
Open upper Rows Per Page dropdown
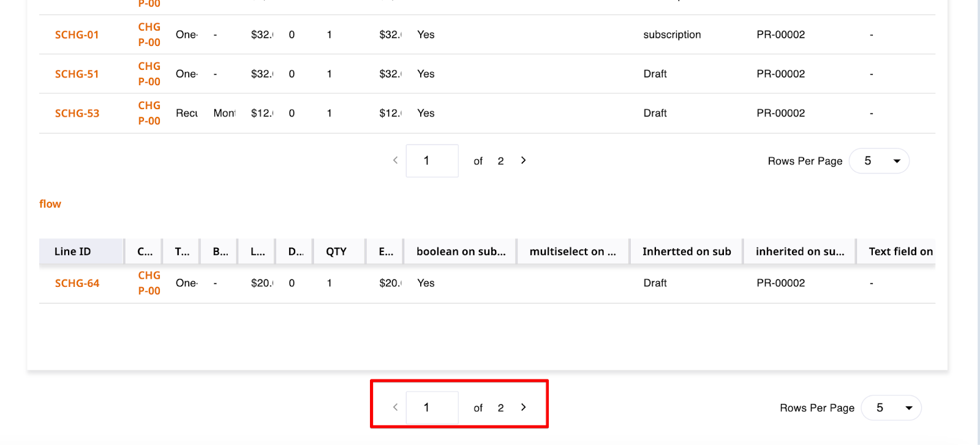(x=879, y=161)
